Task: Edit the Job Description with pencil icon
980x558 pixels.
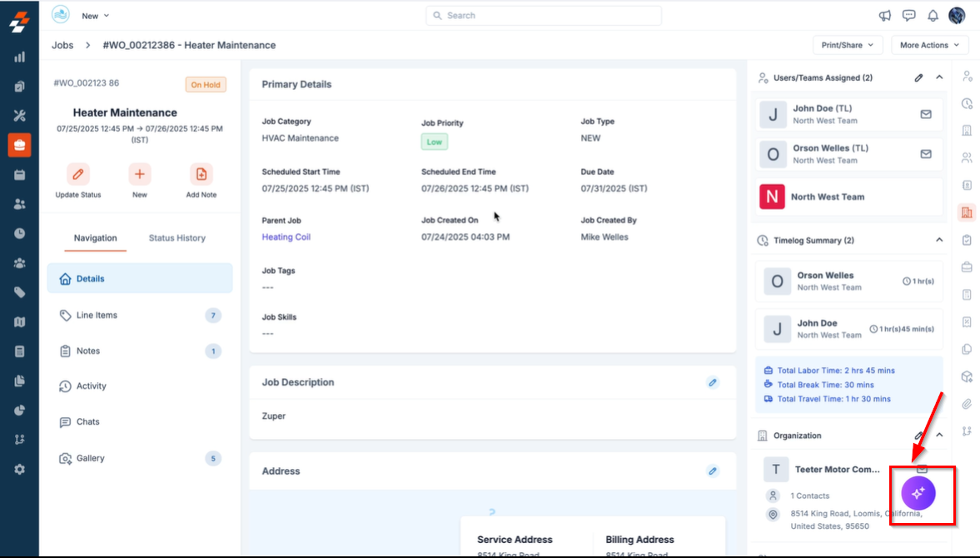Action: [713, 382]
